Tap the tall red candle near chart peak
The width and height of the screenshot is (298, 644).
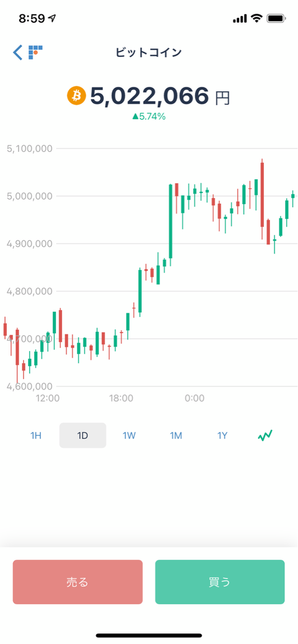pos(262,195)
